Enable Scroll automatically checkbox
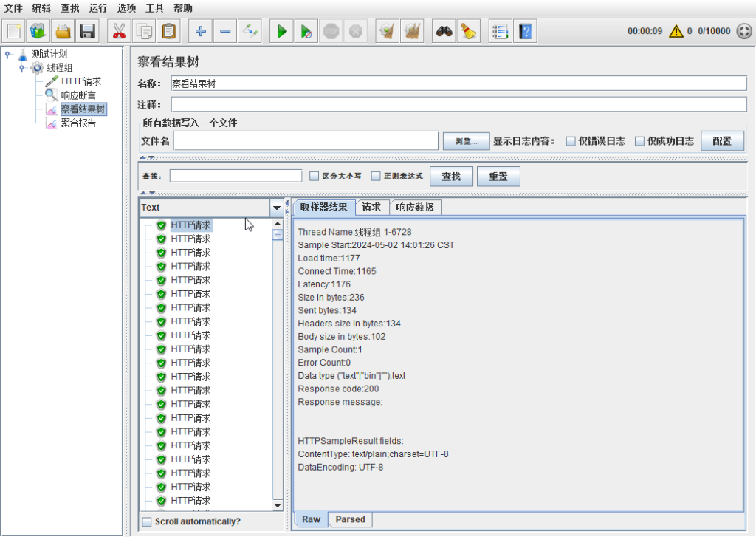This screenshot has width=756, height=537. (147, 521)
